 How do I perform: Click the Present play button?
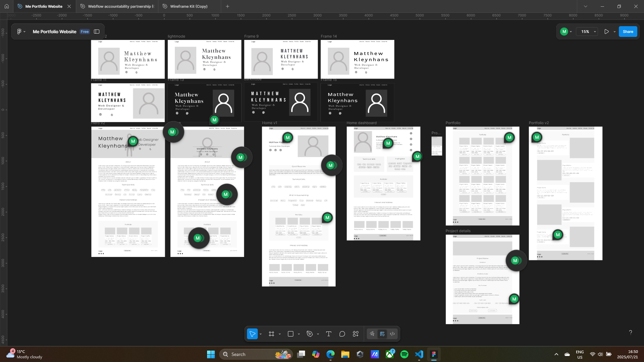point(606,32)
